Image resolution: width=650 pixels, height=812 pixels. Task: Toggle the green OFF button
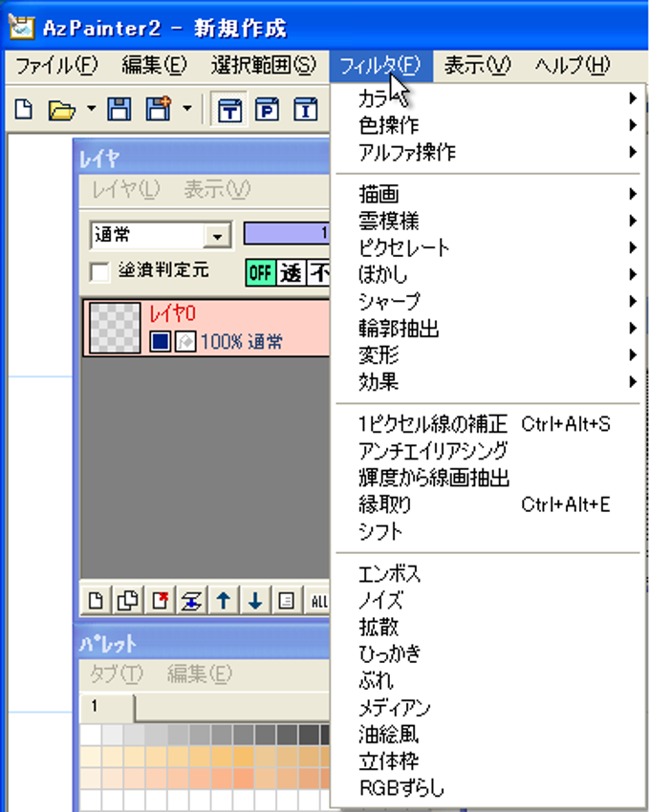pos(261,272)
